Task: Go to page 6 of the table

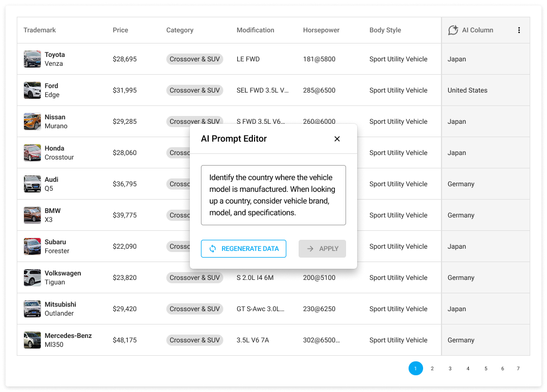Action: coord(502,369)
